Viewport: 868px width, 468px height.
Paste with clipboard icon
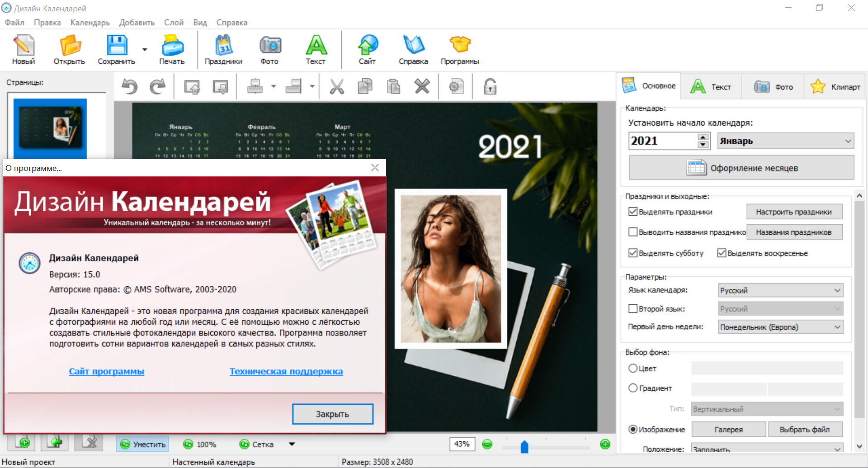pos(393,86)
